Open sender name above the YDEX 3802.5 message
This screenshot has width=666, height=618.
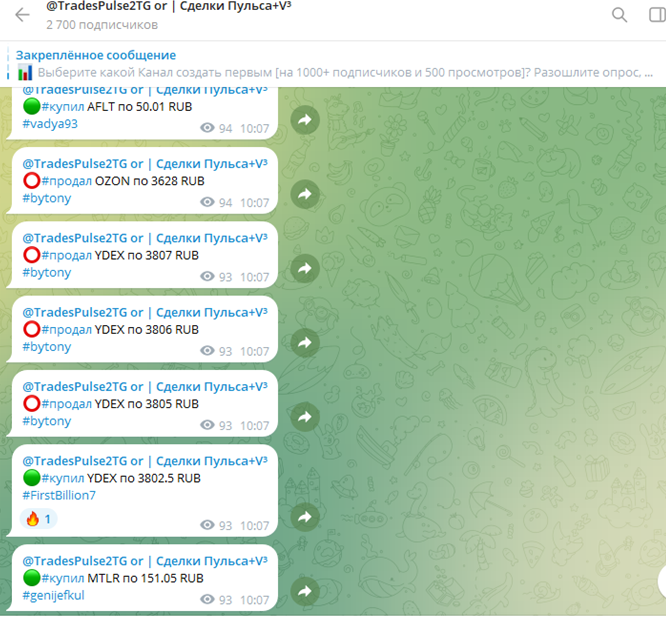[x=145, y=461]
